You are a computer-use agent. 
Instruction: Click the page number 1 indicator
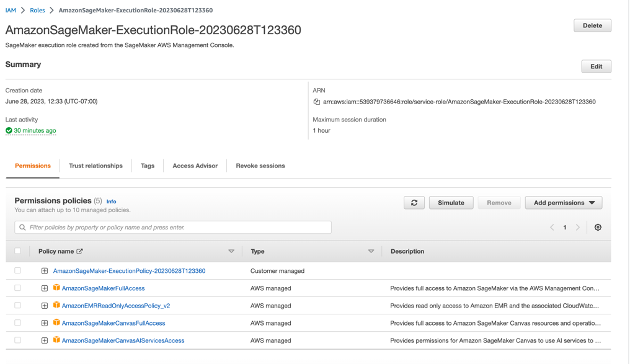(564, 228)
